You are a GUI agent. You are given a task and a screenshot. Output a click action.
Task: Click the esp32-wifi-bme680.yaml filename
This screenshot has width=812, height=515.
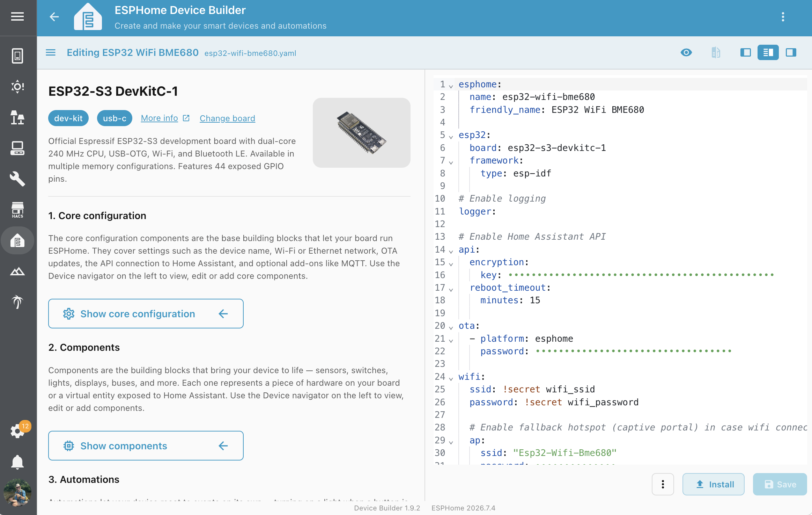[250, 53]
